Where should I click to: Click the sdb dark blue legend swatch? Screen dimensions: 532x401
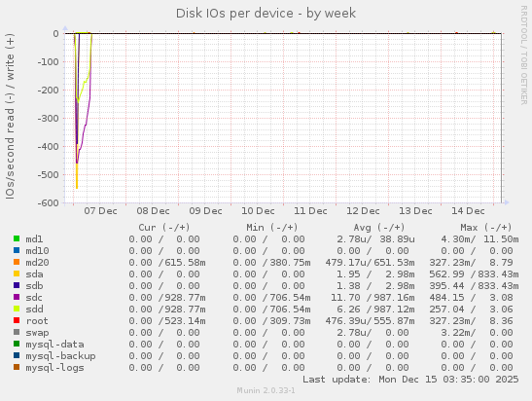(x=17, y=285)
